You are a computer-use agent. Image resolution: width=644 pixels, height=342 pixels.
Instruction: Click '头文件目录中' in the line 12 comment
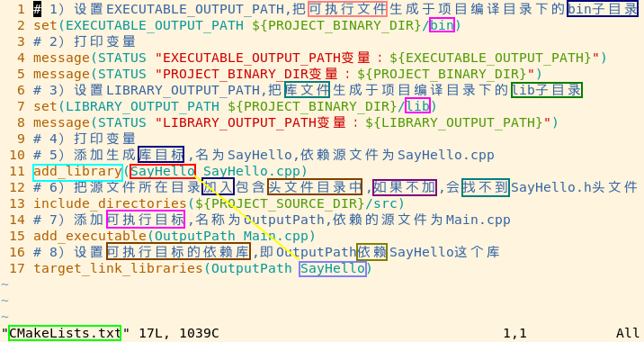pyautogui.click(x=315, y=187)
